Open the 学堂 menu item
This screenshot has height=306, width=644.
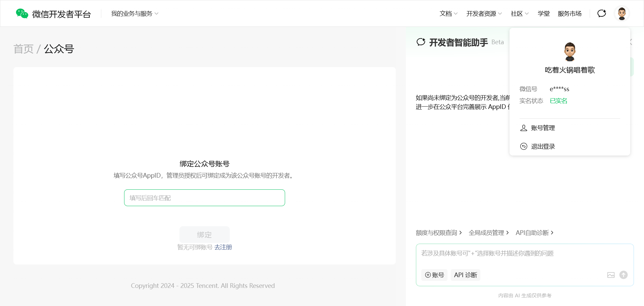pyautogui.click(x=544, y=14)
